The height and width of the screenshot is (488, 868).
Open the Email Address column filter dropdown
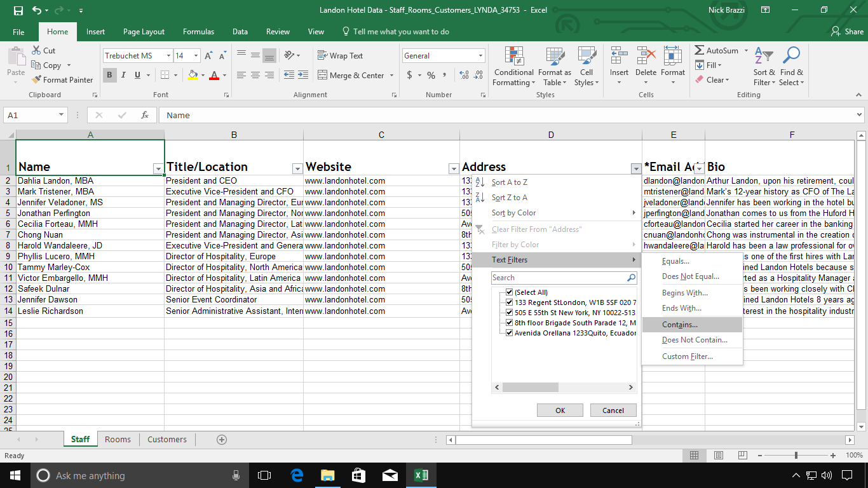698,167
